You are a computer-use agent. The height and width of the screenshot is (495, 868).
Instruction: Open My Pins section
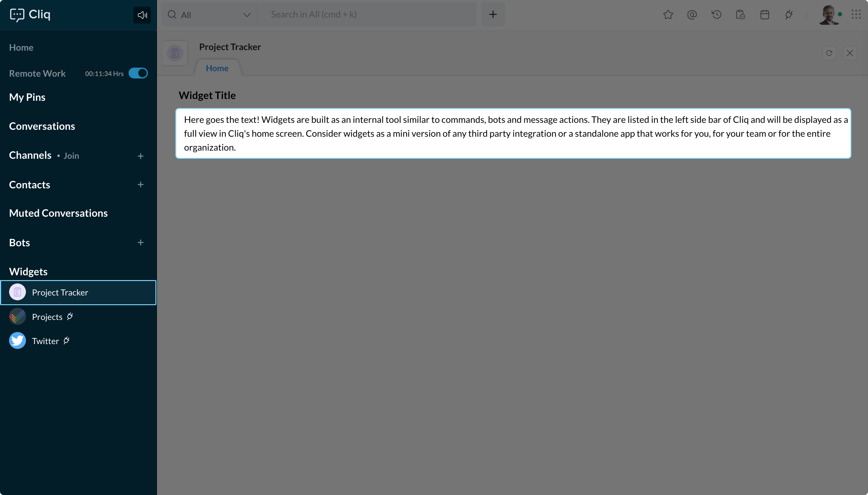27,97
